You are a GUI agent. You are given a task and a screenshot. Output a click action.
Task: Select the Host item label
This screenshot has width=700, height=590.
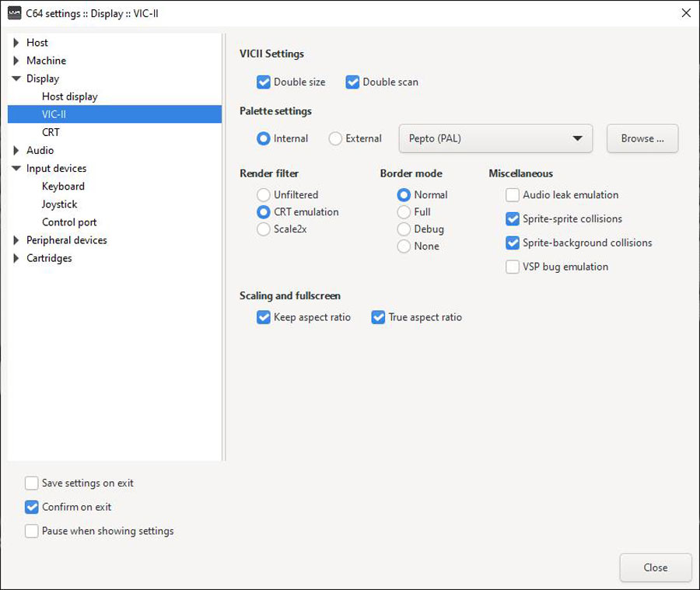point(37,43)
